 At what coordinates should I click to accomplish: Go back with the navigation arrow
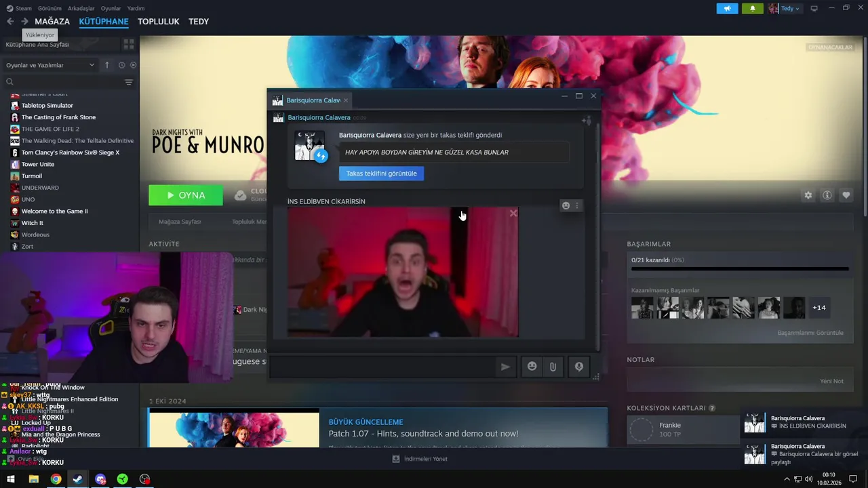10,22
